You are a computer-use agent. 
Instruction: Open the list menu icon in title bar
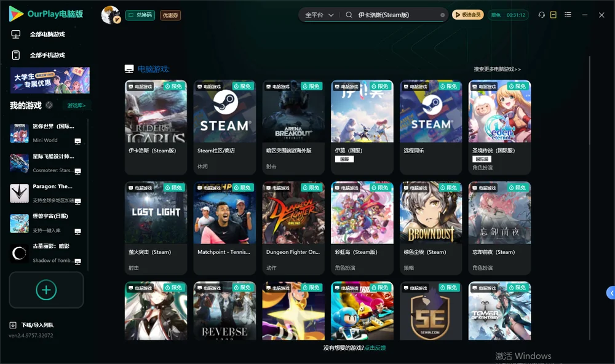click(568, 15)
